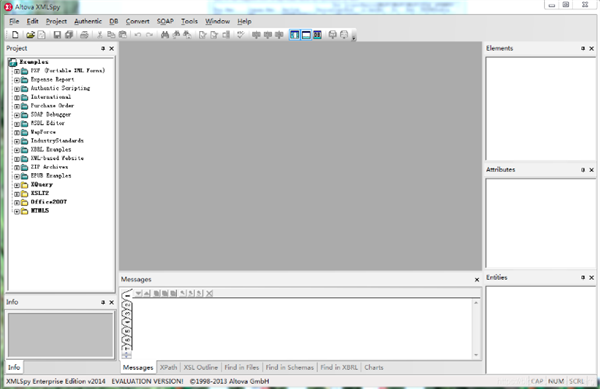Expand the XQuery folder node
Screen dimensions: 600x389
pos(17,185)
